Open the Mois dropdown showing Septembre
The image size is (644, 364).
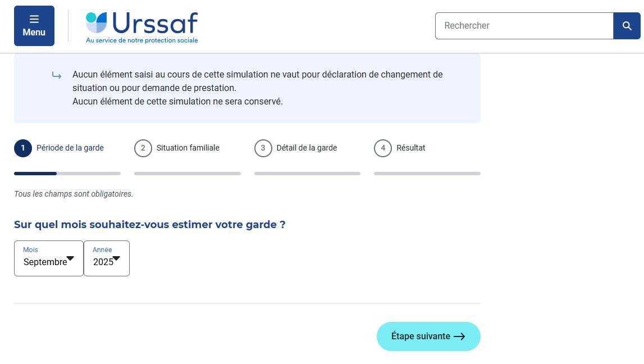(49, 258)
